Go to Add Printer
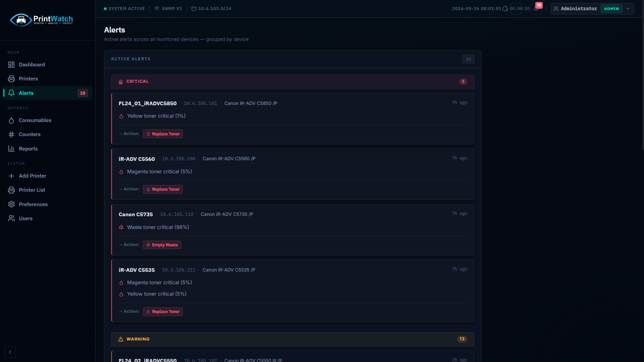Image resolution: width=644 pixels, height=362 pixels. [x=48, y=176]
